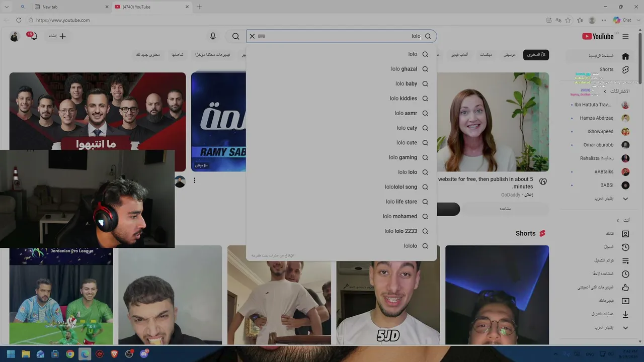Start voice search with the microphone

coord(213,36)
